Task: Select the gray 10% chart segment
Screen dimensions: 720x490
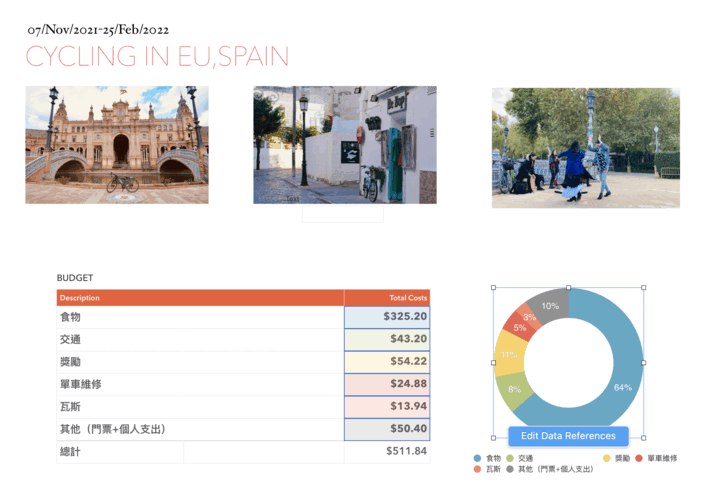Action: (551, 305)
